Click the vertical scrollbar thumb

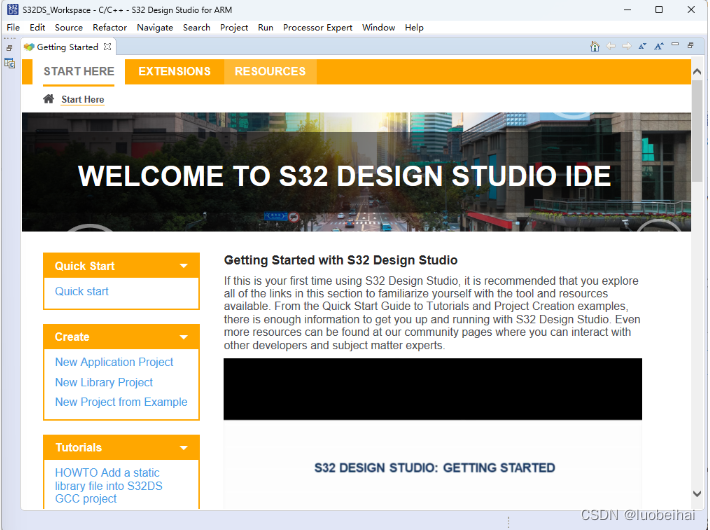pyautogui.click(x=697, y=130)
